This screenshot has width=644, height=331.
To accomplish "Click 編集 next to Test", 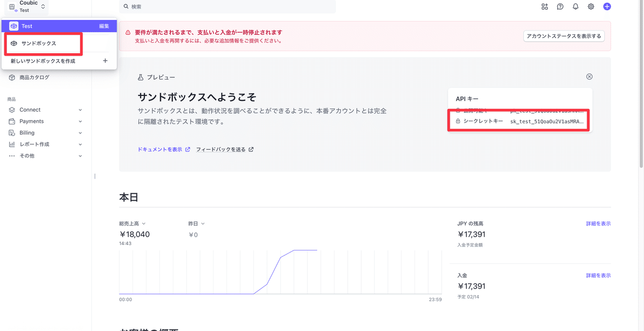I will 104,26.
